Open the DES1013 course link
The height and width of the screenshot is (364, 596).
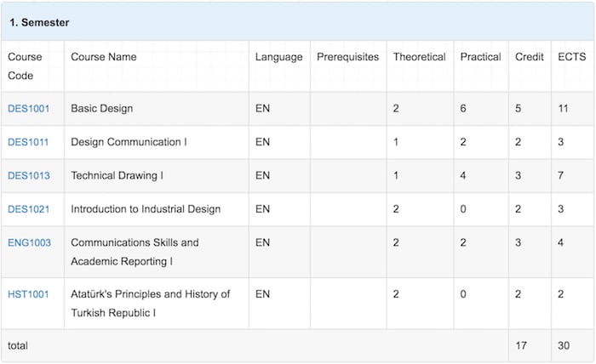point(28,176)
